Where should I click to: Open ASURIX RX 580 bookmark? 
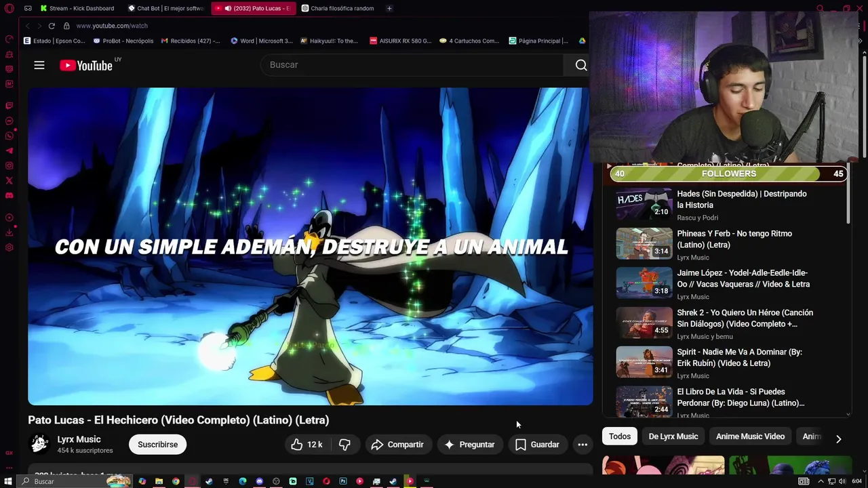pyautogui.click(x=401, y=41)
